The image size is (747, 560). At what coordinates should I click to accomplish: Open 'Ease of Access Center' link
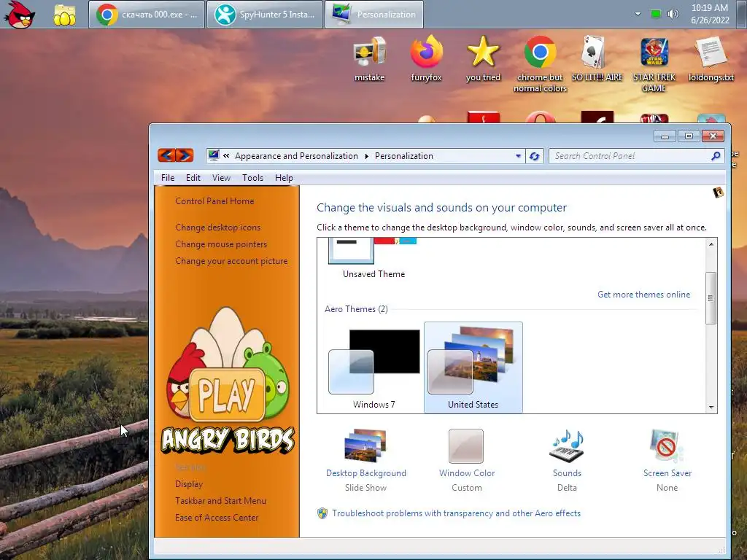216,517
